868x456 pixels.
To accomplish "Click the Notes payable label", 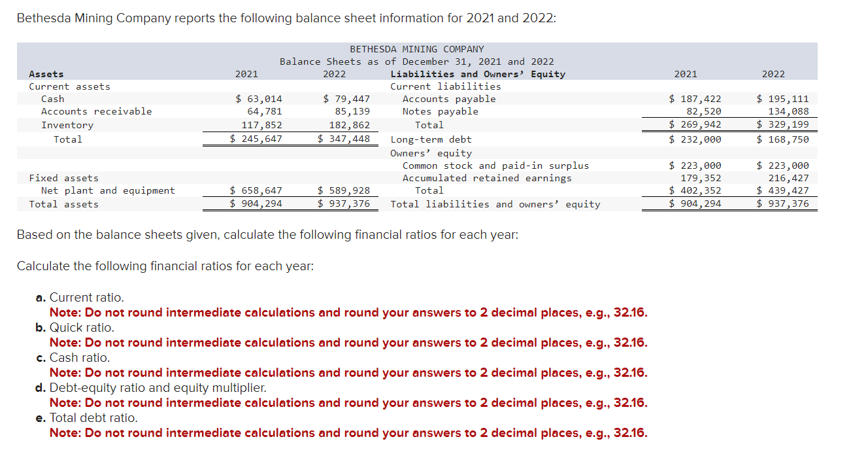I will (440, 112).
